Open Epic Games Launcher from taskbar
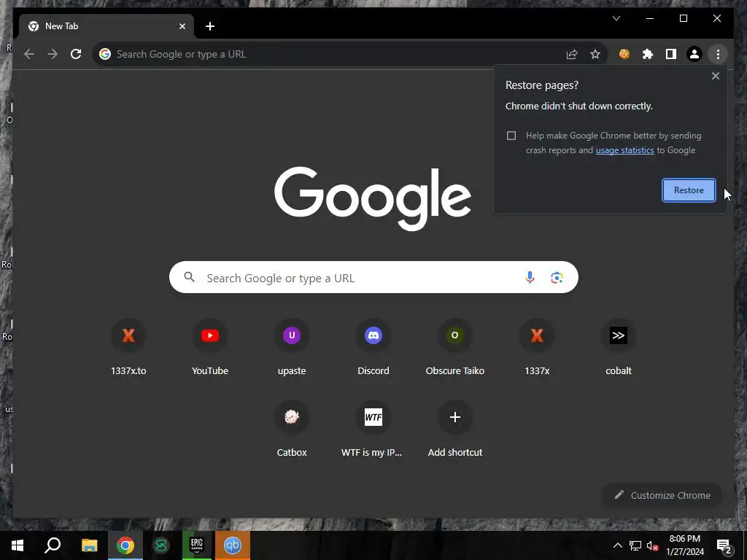Viewport: 747px width, 560px height. click(197, 545)
